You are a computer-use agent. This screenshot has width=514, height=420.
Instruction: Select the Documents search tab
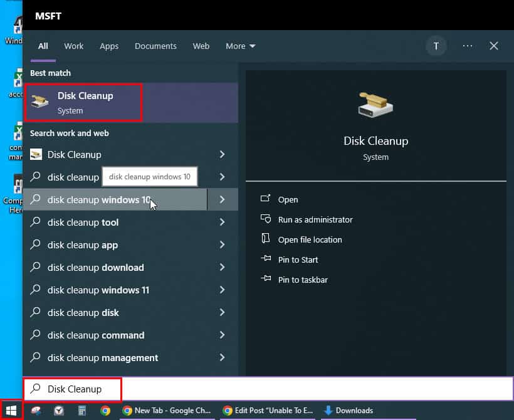[x=155, y=46]
